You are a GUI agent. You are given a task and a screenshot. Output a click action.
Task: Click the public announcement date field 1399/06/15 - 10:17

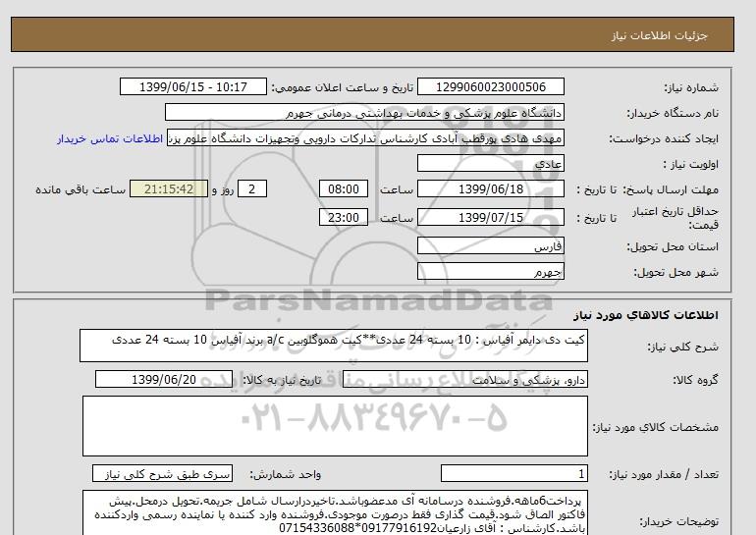pyautogui.click(x=192, y=86)
